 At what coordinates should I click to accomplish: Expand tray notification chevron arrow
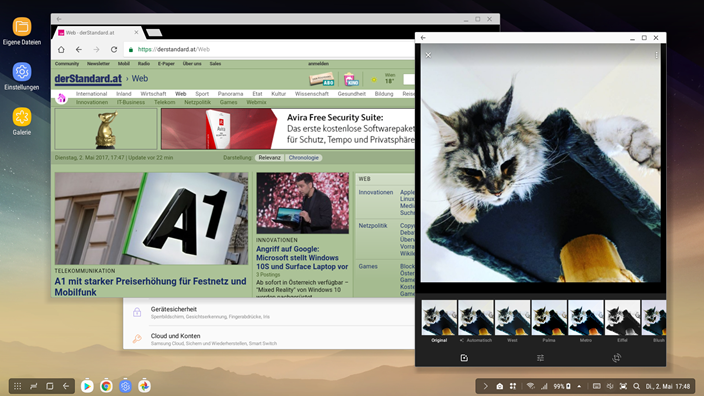coord(485,386)
